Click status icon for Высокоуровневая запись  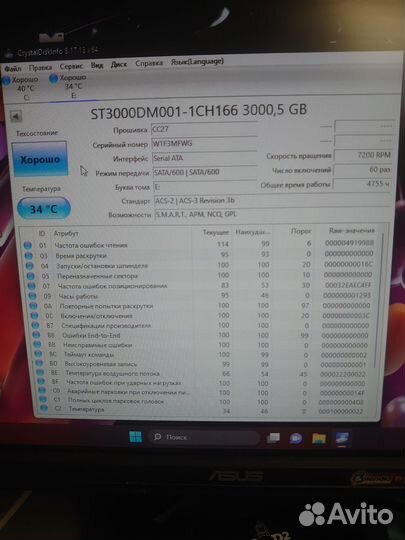click(39, 364)
